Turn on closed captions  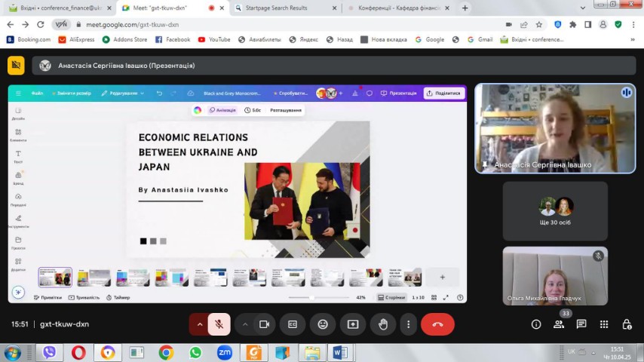click(293, 324)
